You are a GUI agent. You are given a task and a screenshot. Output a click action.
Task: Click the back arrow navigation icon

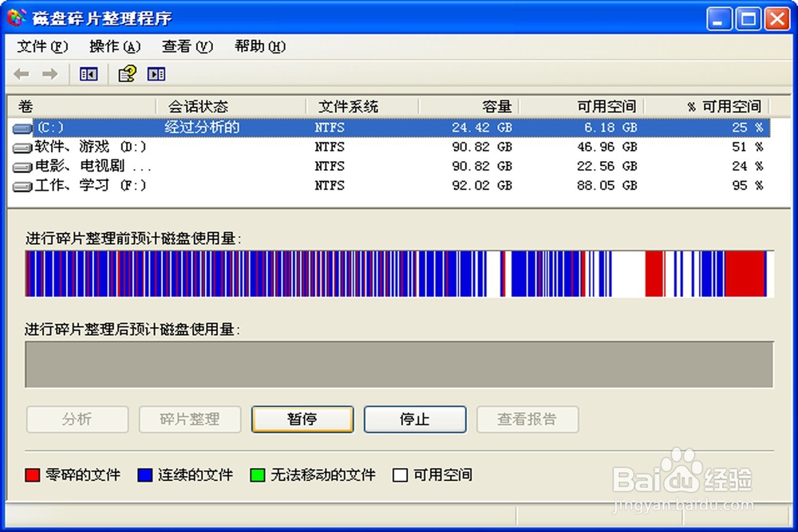21,73
